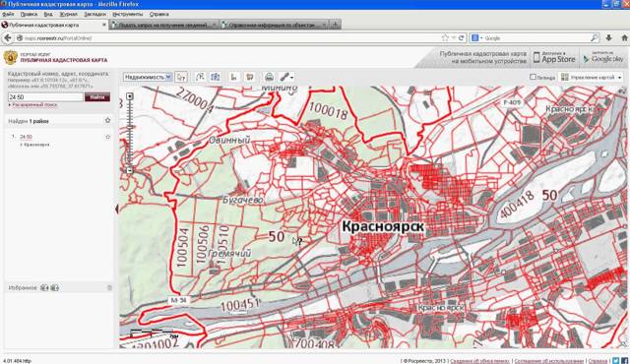Open the 24:50 search result link
The image size is (630, 364).
click(27, 137)
